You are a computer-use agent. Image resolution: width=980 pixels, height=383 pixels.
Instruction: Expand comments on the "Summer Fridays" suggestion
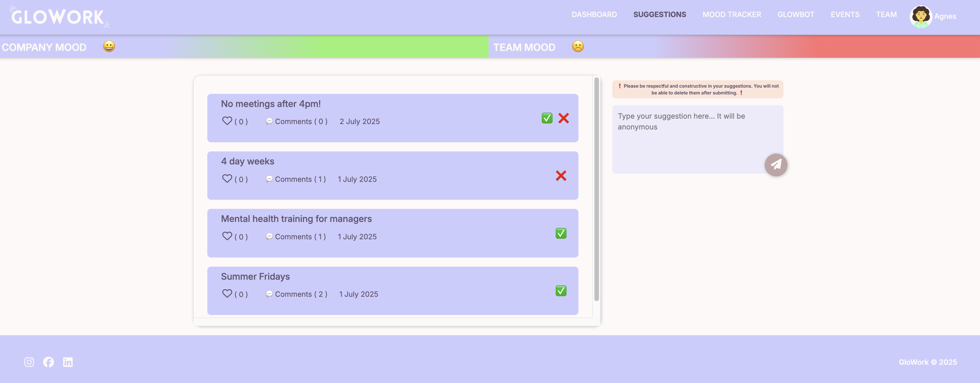point(297,294)
